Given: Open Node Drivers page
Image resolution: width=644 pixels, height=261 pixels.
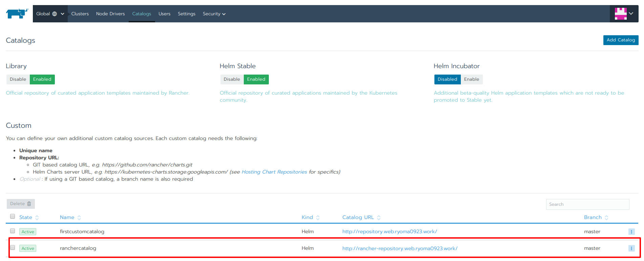Looking at the screenshot, I should 110,14.
